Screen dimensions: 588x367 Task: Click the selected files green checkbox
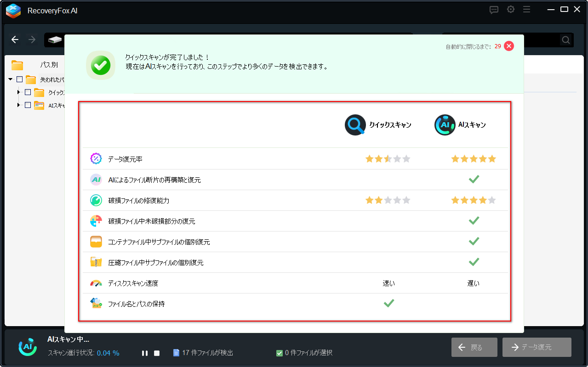279,353
